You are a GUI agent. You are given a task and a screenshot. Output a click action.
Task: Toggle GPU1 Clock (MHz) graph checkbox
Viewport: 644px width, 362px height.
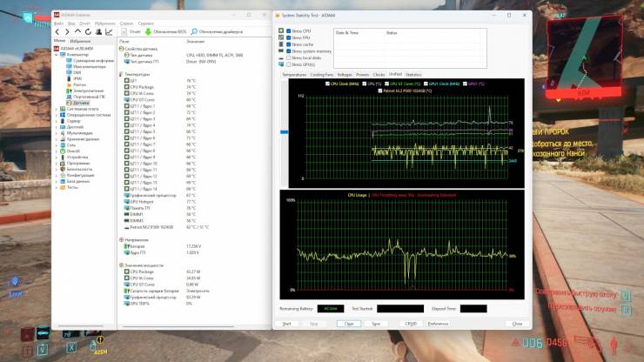pyautogui.click(x=426, y=84)
